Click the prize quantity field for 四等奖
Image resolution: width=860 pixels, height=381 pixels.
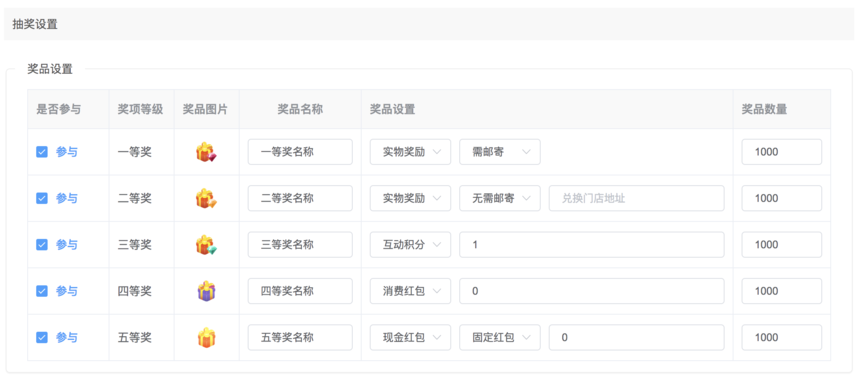click(782, 291)
